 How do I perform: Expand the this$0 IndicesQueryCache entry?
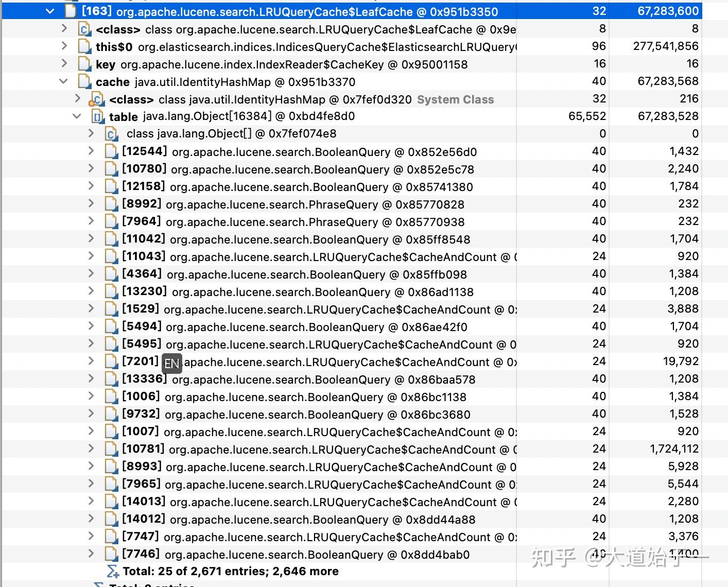tap(64, 46)
